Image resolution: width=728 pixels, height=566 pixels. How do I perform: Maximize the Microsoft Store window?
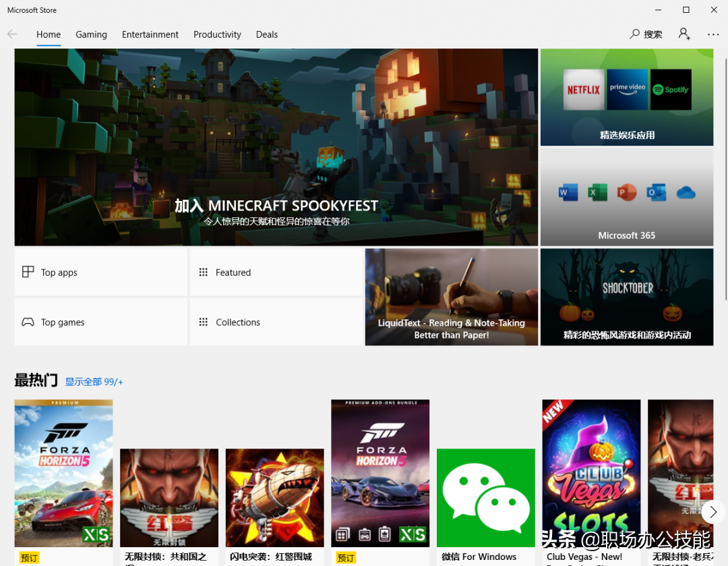coord(686,9)
